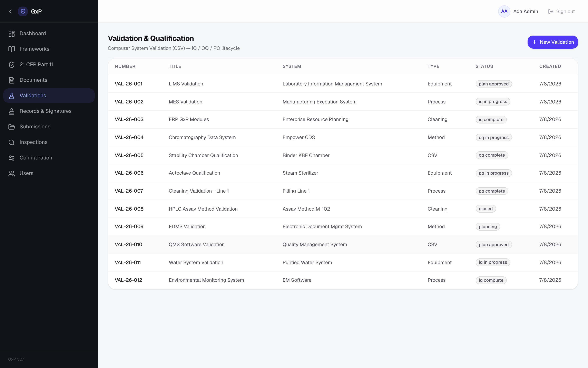The height and width of the screenshot is (368, 588).
Task: Navigate to Submissions
Action: pyautogui.click(x=49, y=127)
